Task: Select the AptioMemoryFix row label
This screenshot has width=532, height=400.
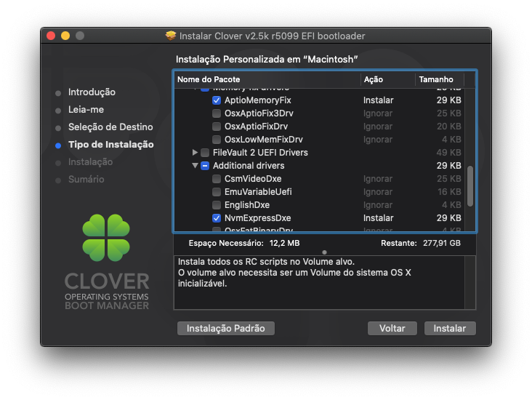Action: pos(258,100)
